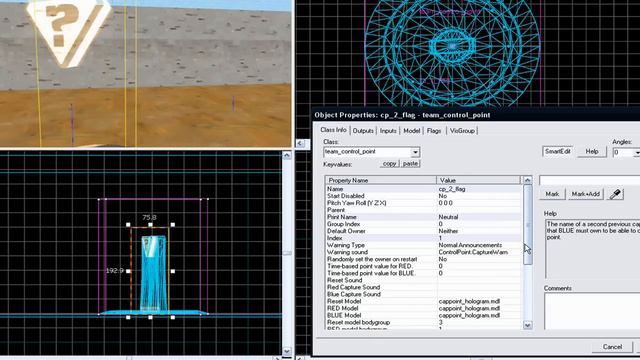The height and width of the screenshot is (360, 640).
Task: Select the Print Name property row
Action: [x=423, y=217]
